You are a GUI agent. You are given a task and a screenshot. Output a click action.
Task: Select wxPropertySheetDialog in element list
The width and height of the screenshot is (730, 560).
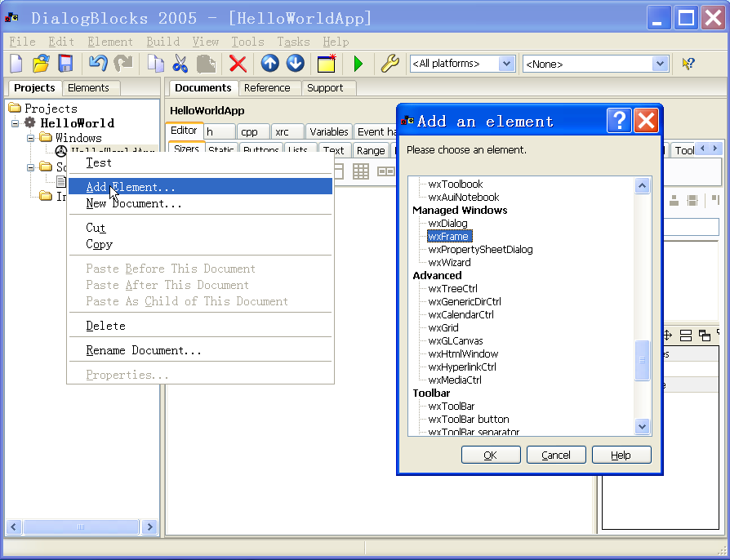click(x=480, y=250)
